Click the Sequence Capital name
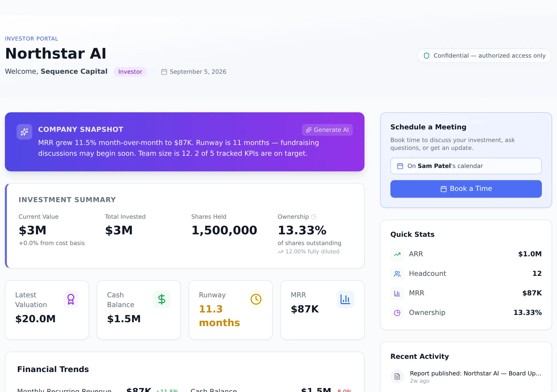 74,72
